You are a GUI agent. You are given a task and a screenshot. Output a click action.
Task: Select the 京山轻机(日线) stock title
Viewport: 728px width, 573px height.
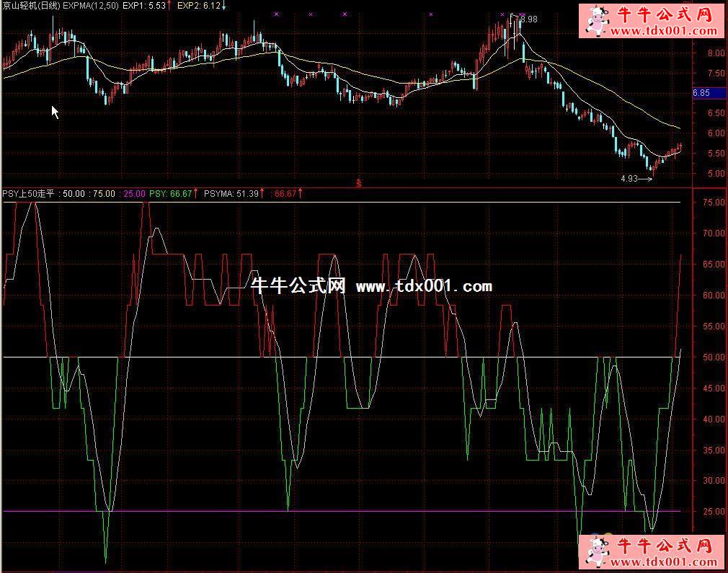pos(30,6)
